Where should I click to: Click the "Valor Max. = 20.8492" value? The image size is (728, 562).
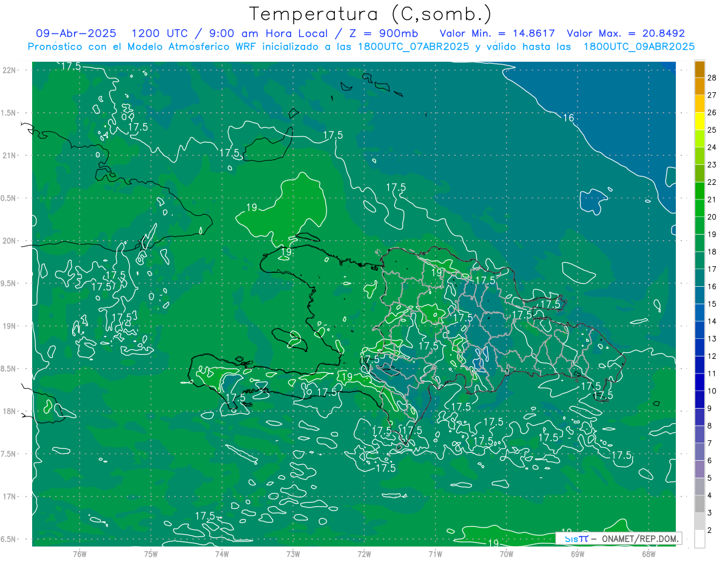click(x=625, y=33)
